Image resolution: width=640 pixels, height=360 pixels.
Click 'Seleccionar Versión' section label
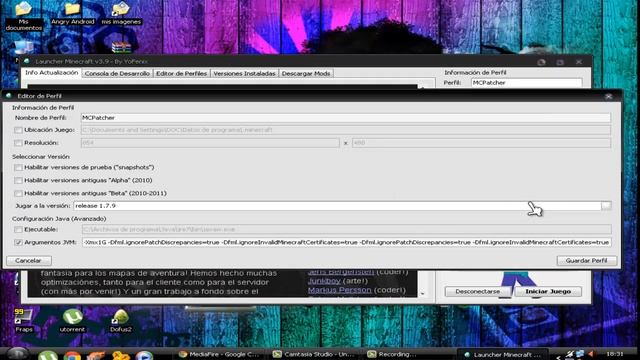pos(41,157)
